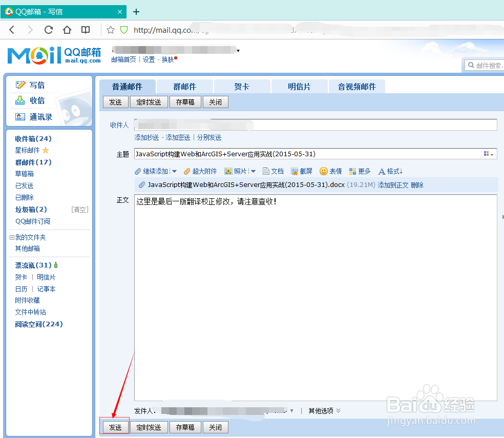This screenshot has height=438, width=504.
Task: Remove the attached docx via 删除 link
Action: pos(418,185)
